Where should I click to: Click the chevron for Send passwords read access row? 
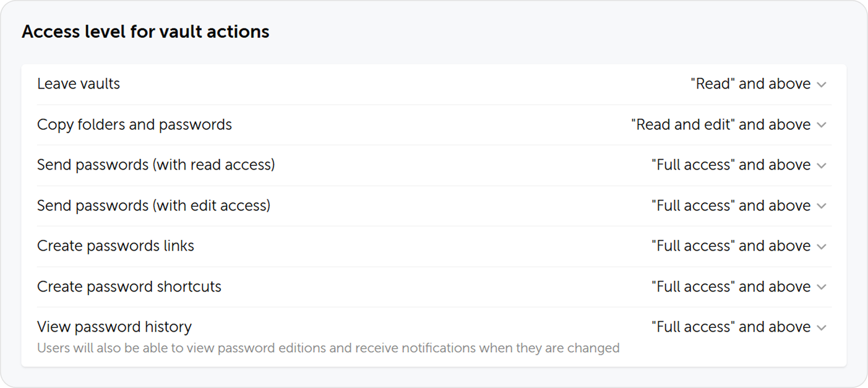(823, 165)
